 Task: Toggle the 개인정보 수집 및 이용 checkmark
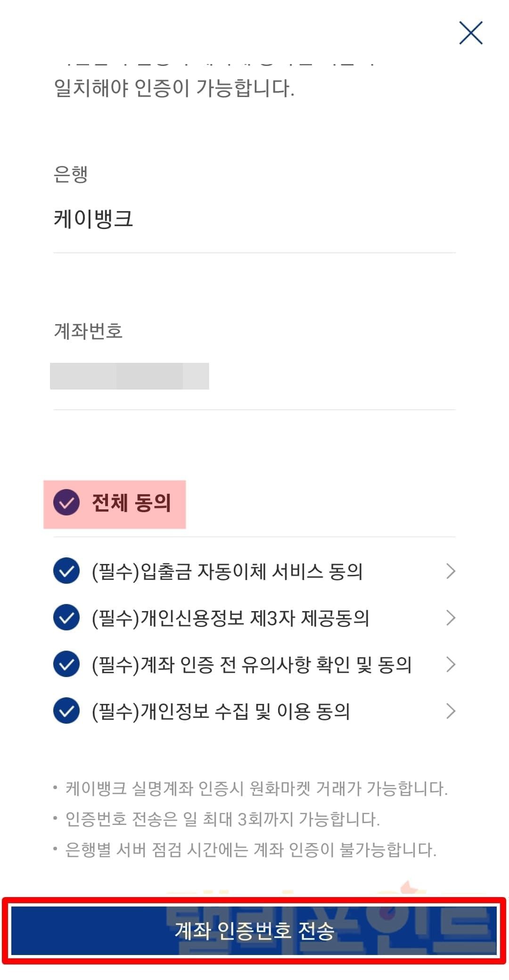66,711
